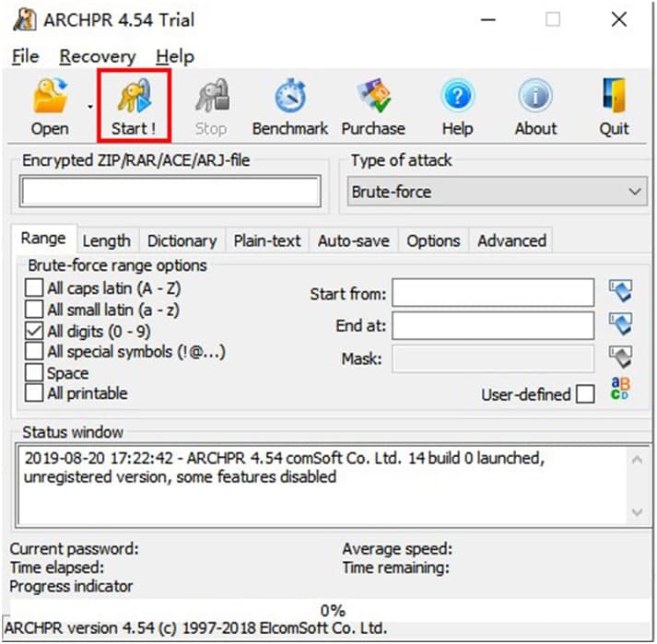Switch to the Auto-save tab
This screenshot has width=657, height=644.
pyautogui.click(x=353, y=240)
